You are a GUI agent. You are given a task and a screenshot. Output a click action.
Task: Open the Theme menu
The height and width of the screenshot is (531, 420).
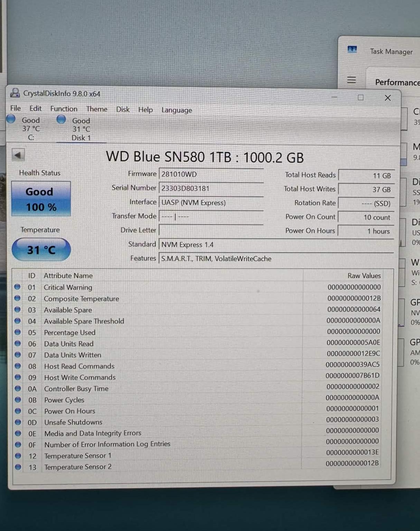(97, 109)
